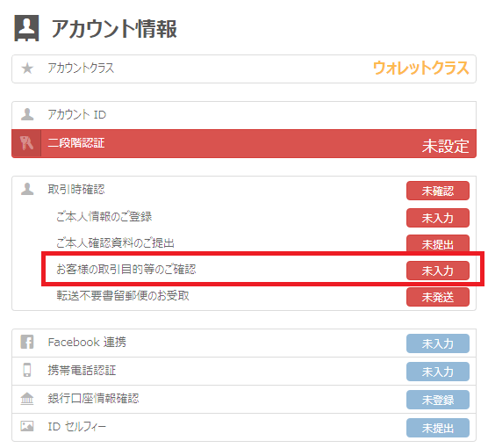Click the account info profile icon
The image size is (488, 448).
tap(26, 28)
